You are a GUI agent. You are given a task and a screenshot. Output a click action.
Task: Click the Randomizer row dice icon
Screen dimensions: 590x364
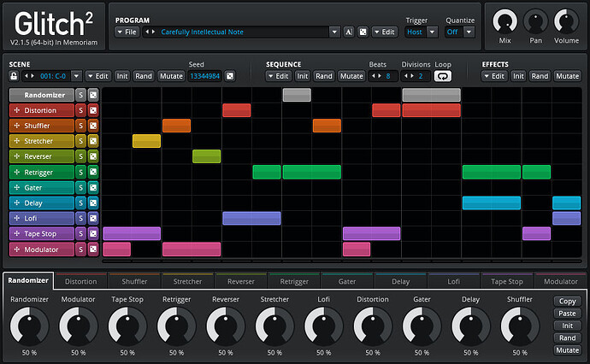(93, 95)
